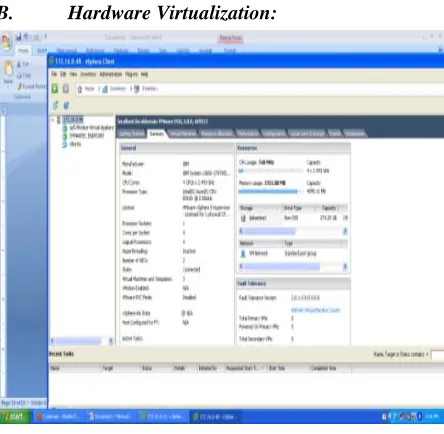Click the Name column header in Recent Tasks
The width and height of the screenshot is (444, 434).
(x=75, y=368)
